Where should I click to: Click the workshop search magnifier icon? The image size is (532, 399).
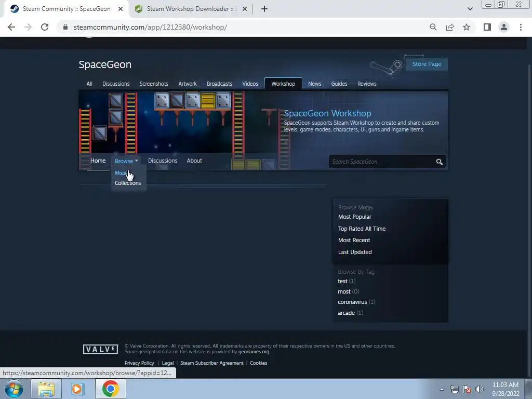point(440,162)
